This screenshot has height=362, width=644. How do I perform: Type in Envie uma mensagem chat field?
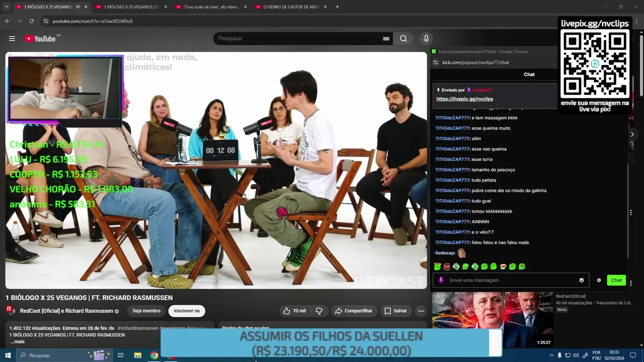[511, 280]
